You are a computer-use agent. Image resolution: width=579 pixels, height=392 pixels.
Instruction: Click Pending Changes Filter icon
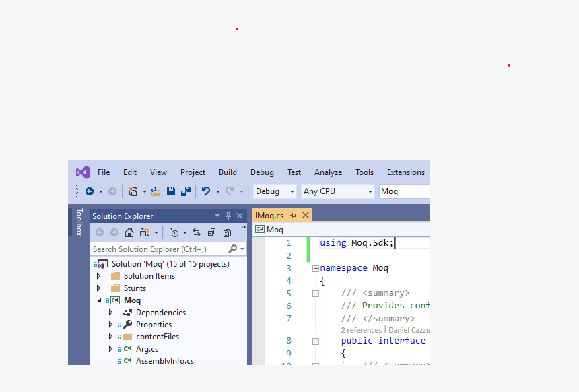[x=174, y=232]
